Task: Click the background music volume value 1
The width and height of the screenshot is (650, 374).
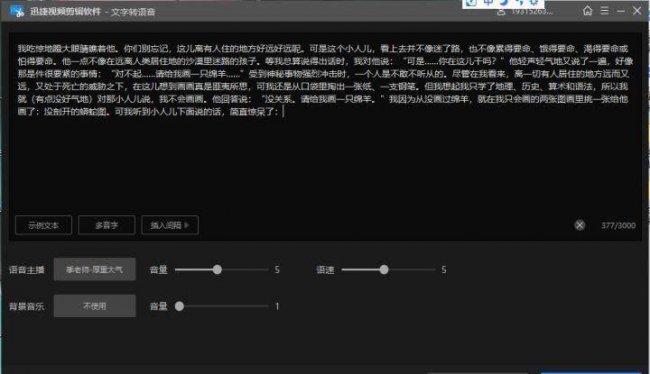Action: (277, 306)
